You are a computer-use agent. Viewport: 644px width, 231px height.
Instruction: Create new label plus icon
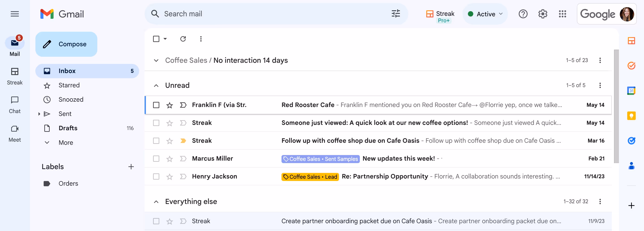[131, 167]
